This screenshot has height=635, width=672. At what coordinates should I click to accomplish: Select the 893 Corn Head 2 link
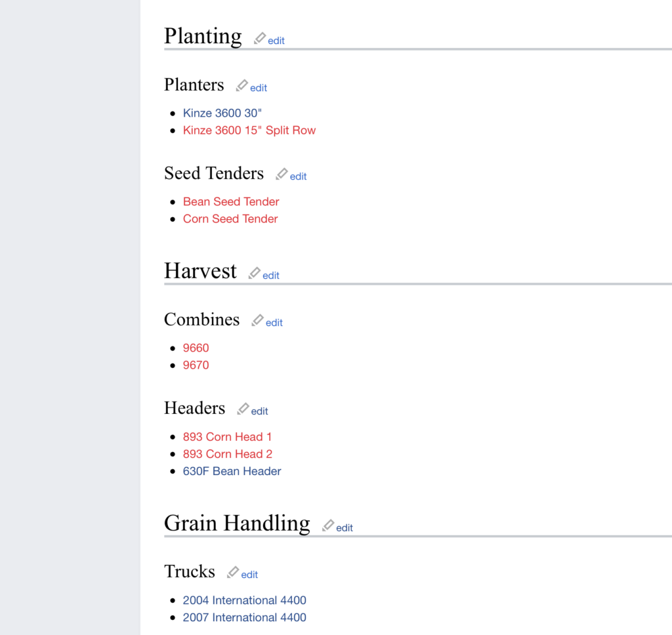[x=228, y=454]
